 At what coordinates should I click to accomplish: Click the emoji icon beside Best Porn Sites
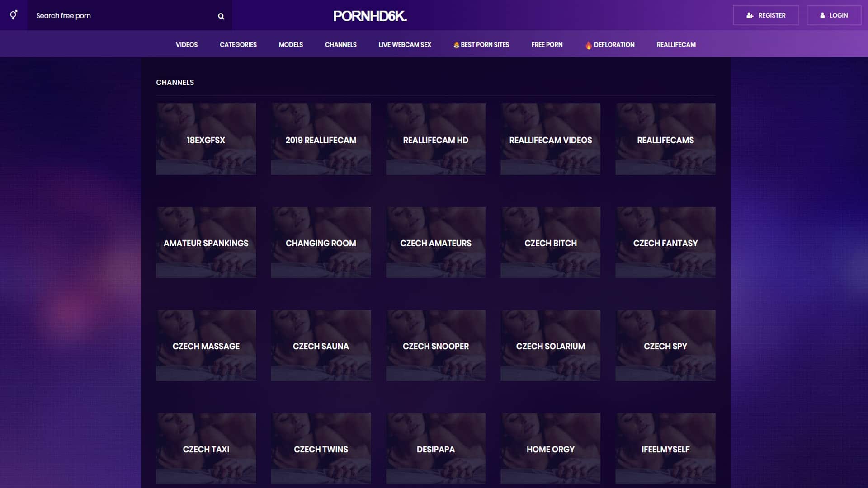(x=456, y=45)
